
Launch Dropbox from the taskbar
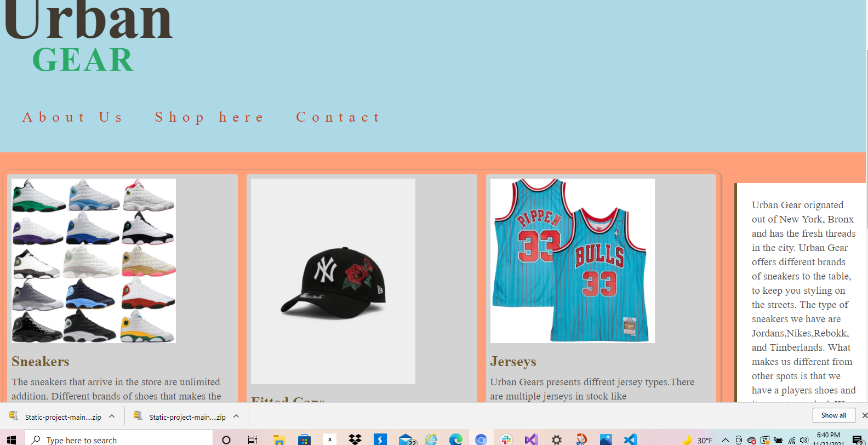pyautogui.click(x=355, y=440)
